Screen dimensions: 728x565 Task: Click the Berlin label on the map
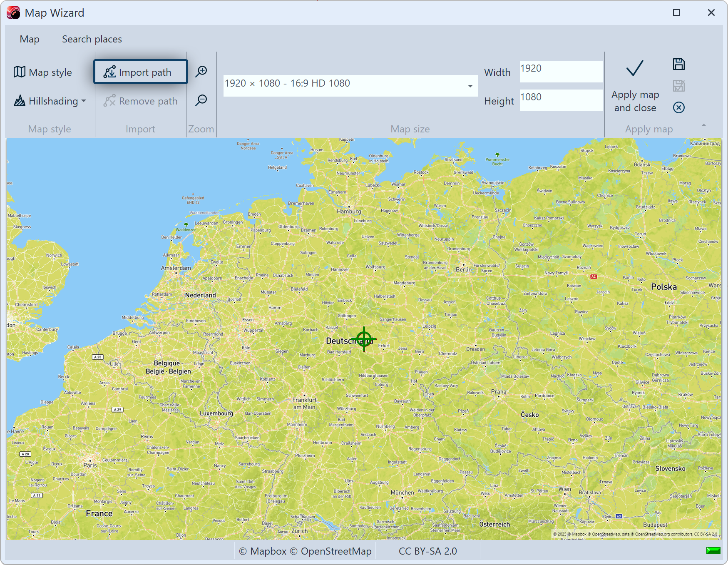click(464, 269)
